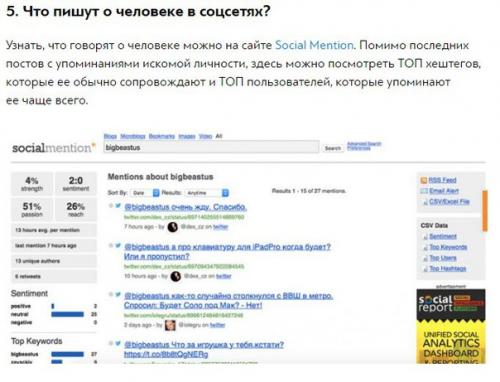Image resolution: width=500 pixels, height=382 pixels.
Task: Click the t.co link in the игрушка tweet
Action: (x=166, y=354)
